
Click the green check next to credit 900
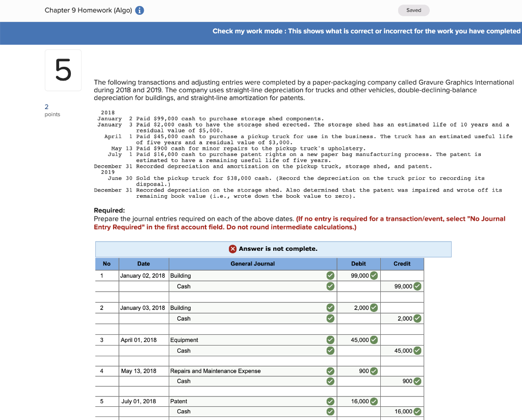point(417,381)
